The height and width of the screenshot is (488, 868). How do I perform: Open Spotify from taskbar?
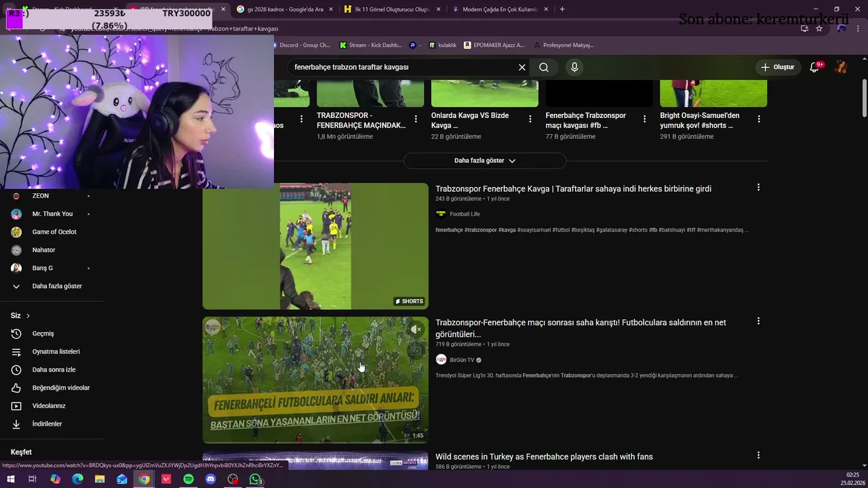point(189,479)
